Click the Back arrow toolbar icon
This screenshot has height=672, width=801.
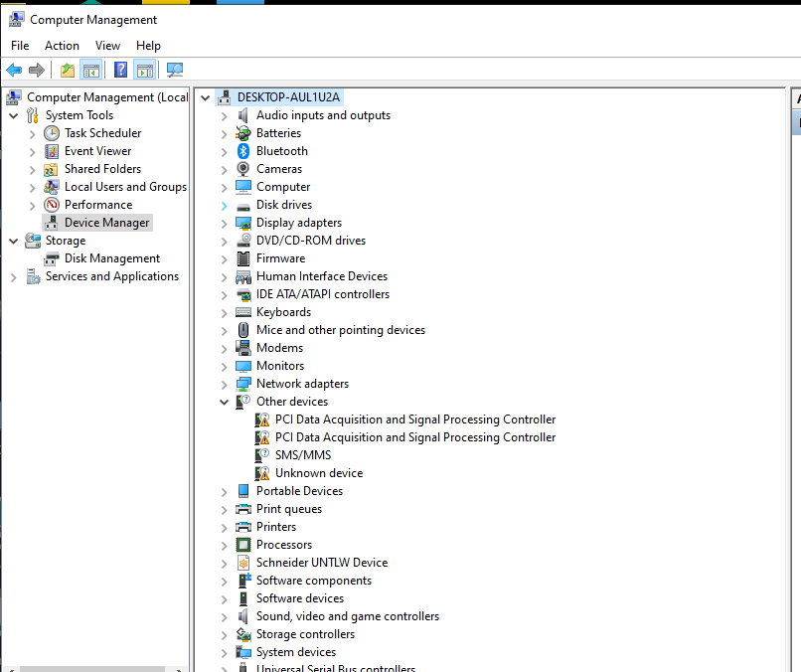tap(14, 70)
